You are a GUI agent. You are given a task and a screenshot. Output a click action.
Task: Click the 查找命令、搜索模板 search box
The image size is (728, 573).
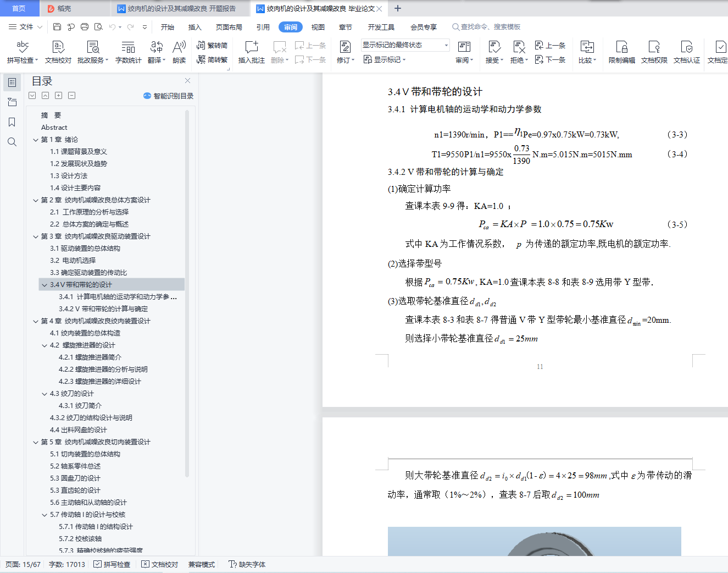coord(486,27)
